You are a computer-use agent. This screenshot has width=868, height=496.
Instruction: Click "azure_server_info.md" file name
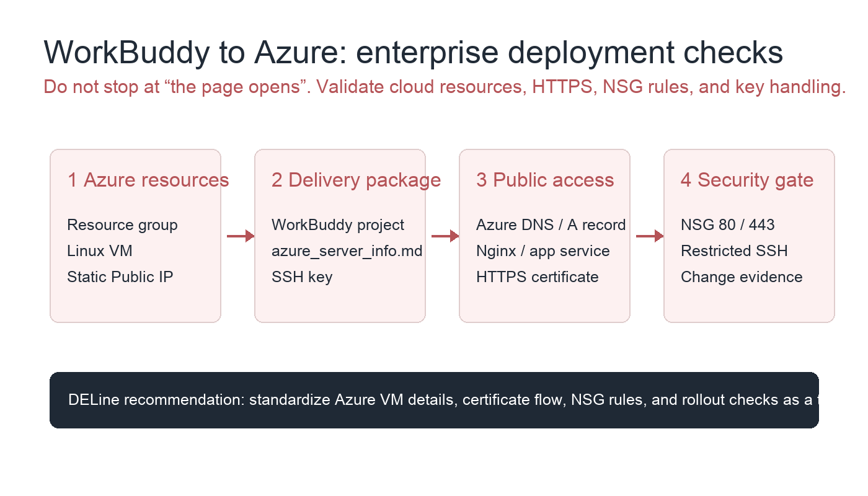(x=347, y=251)
